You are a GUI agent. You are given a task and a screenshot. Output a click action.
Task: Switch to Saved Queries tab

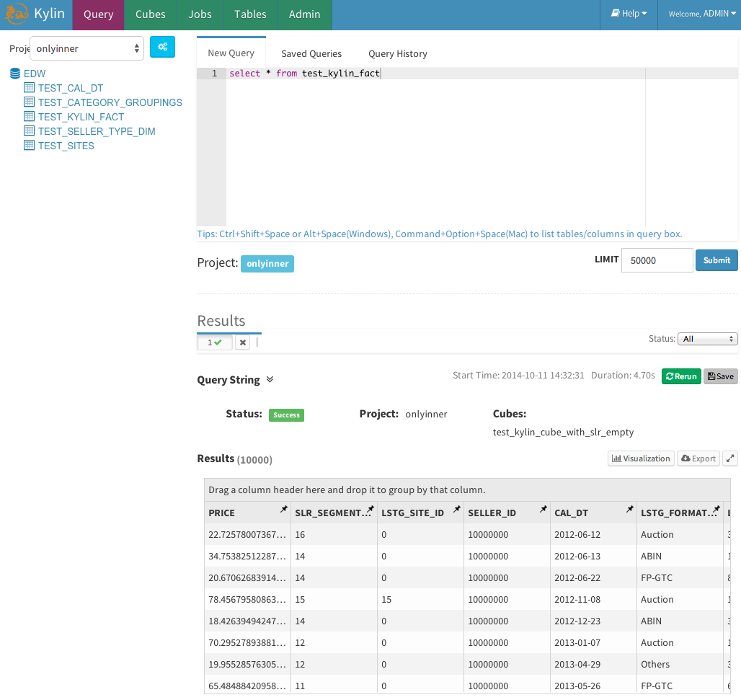click(x=311, y=53)
